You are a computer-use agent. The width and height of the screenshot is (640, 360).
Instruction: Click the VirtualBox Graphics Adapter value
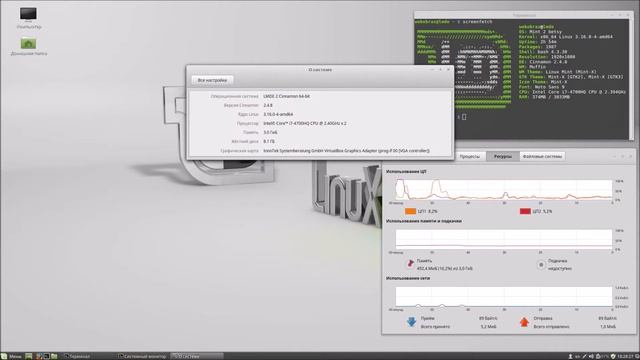(346, 151)
